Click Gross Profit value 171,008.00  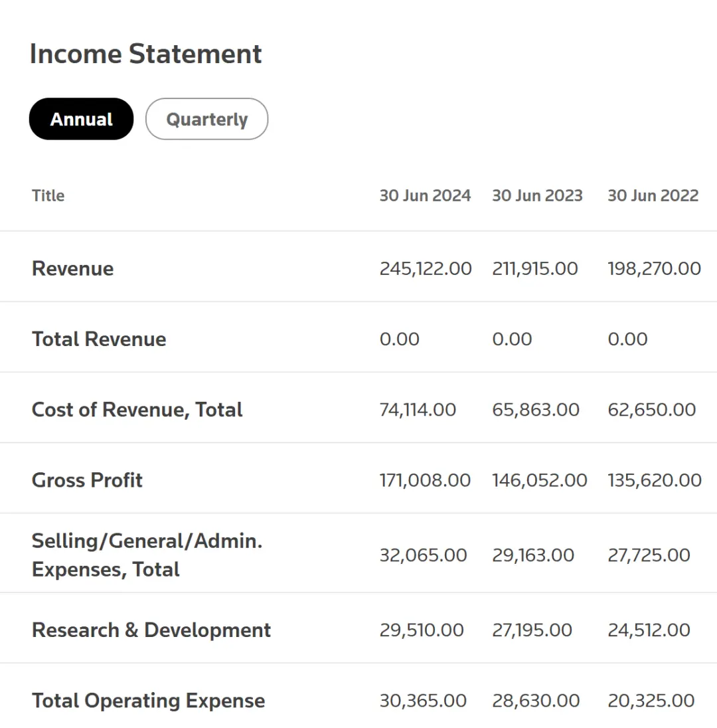tap(425, 480)
